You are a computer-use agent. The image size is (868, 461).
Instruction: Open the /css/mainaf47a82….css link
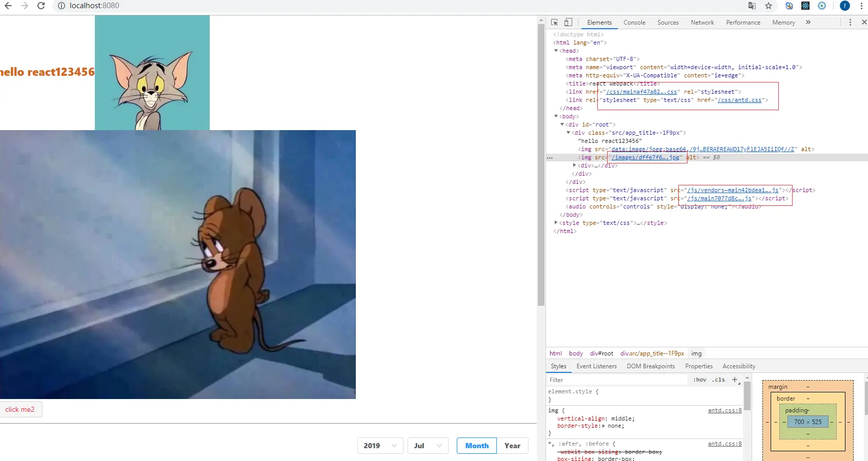pyautogui.click(x=641, y=92)
